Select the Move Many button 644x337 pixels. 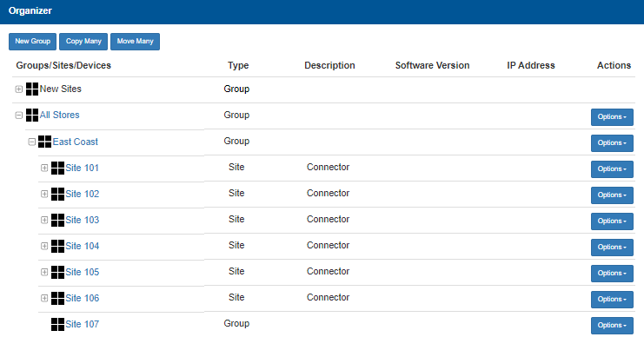coord(135,42)
